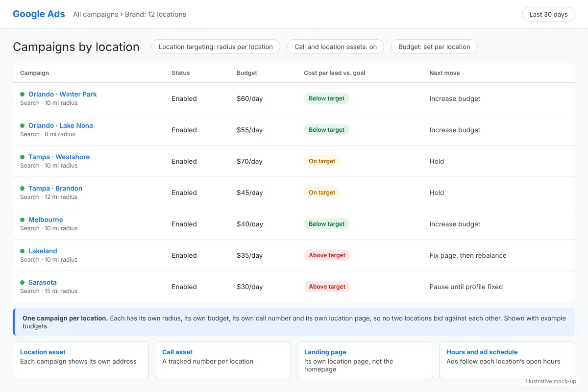This screenshot has width=588, height=392.
Task: Open the Tampa · Brandon campaign
Action: pos(55,188)
